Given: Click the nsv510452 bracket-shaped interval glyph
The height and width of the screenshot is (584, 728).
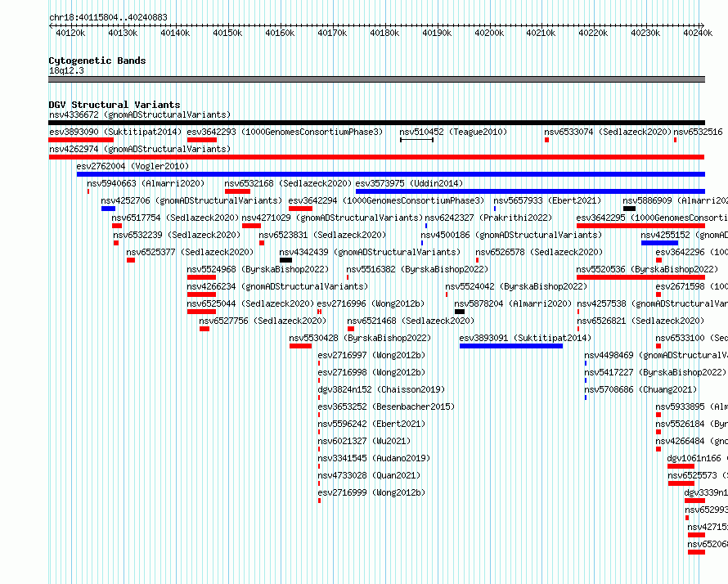Looking at the screenshot, I should [416, 140].
